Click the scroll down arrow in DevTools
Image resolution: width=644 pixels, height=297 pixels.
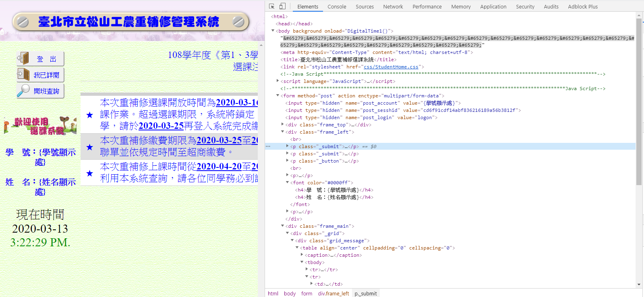pyautogui.click(x=639, y=285)
